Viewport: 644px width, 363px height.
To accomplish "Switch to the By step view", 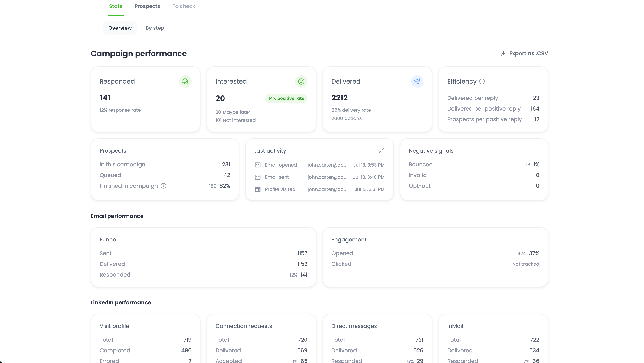I will pos(155,28).
